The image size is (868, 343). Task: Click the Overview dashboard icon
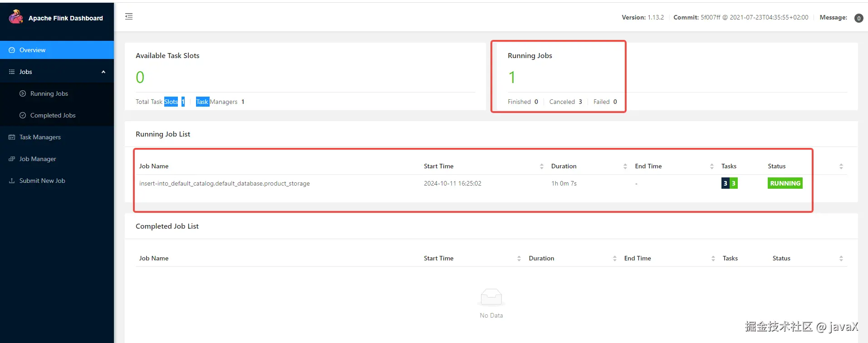click(x=12, y=50)
